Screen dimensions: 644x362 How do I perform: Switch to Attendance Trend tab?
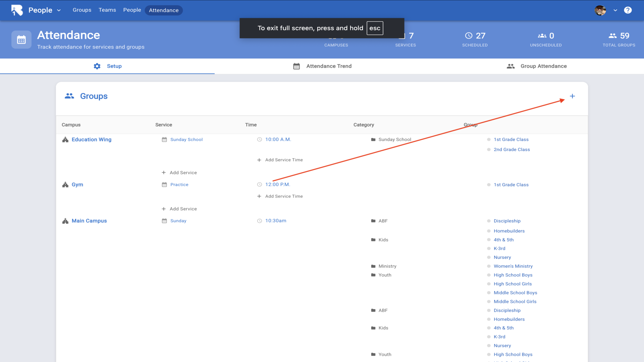(x=322, y=66)
